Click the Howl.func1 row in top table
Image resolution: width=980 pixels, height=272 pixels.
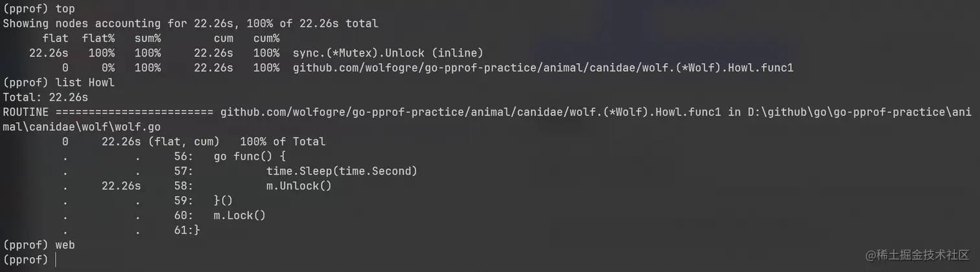(x=542, y=68)
